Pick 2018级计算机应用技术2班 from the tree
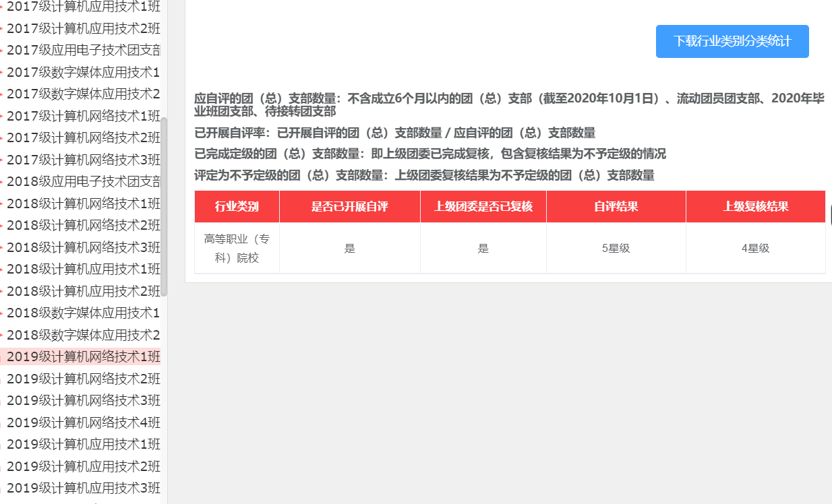This screenshot has width=832, height=504. [x=84, y=291]
